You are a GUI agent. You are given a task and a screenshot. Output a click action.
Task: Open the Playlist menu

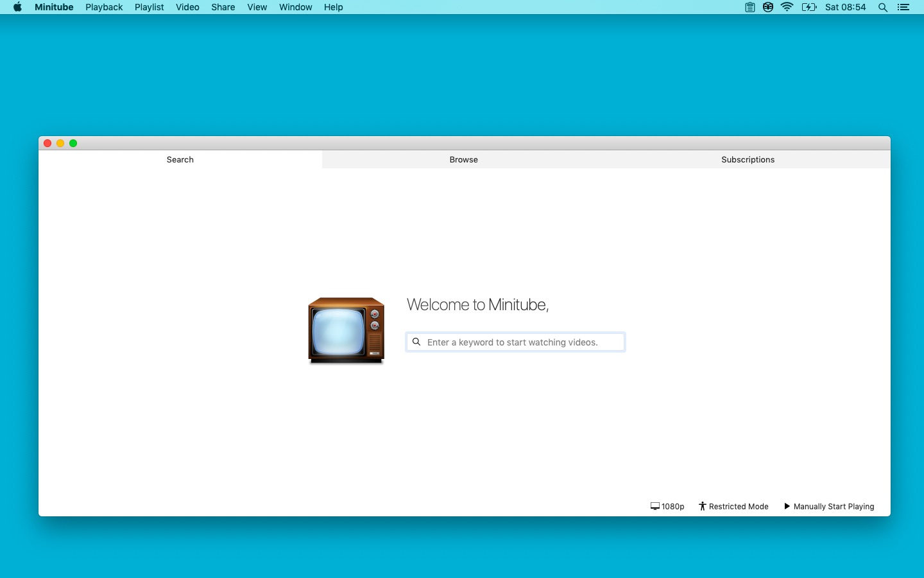pos(150,7)
